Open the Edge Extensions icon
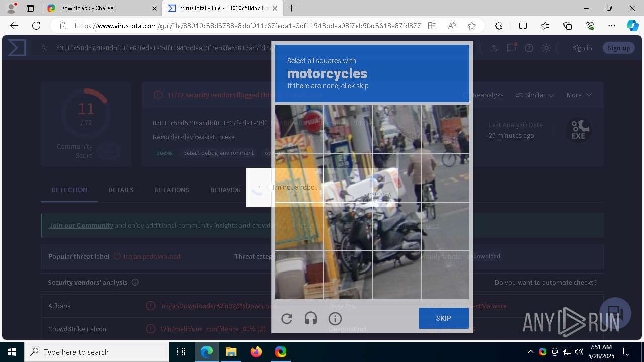 [499, 26]
